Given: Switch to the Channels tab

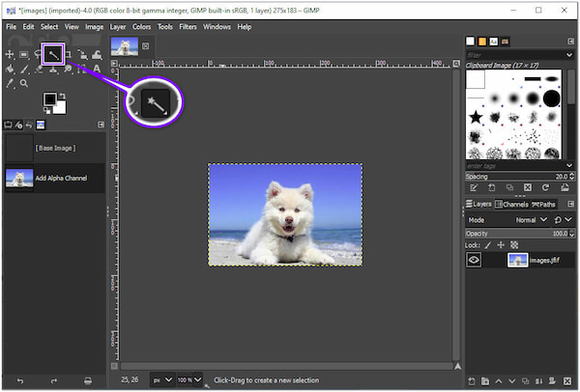Looking at the screenshot, I should tap(512, 204).
